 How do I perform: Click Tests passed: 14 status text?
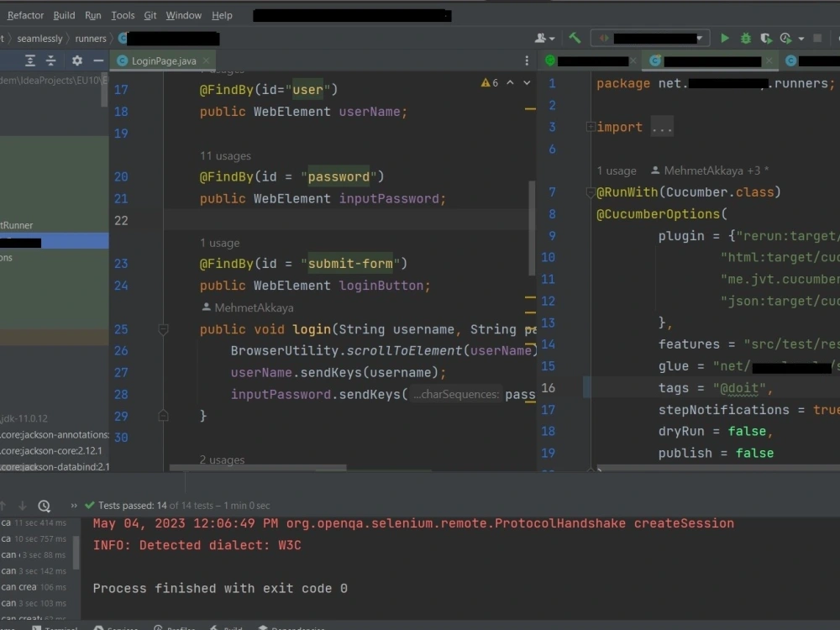coord(133,505)
